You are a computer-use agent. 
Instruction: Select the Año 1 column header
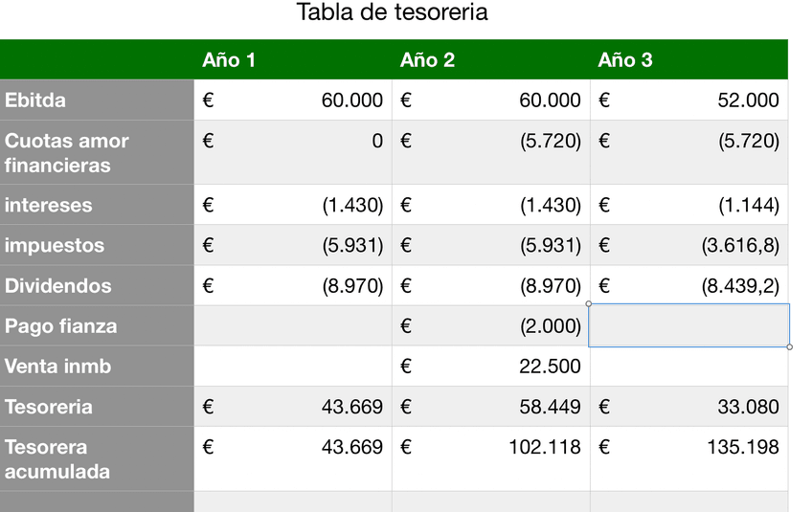click(x=229, y=60)
